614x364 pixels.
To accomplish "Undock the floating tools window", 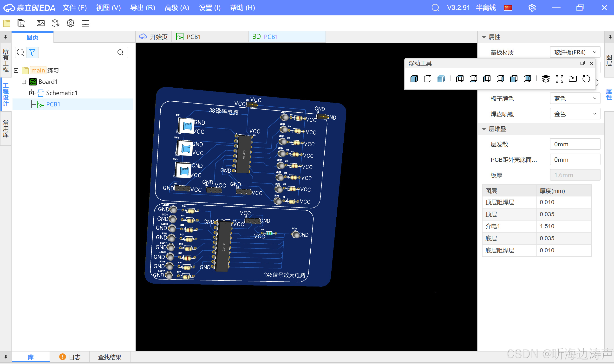I will [x=583, y=63].
